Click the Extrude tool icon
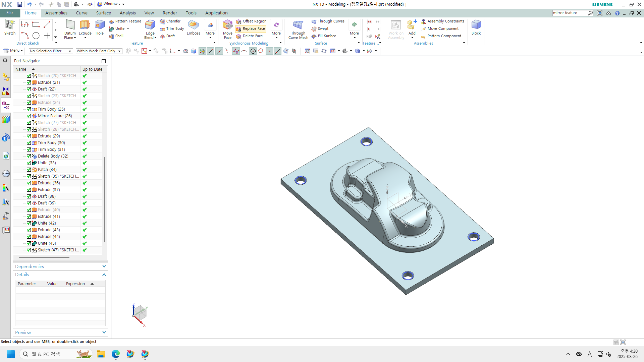 click(x=85, y=25)
